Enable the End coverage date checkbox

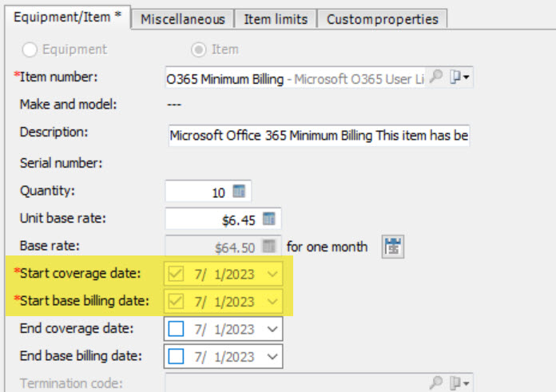pos(176,329)
